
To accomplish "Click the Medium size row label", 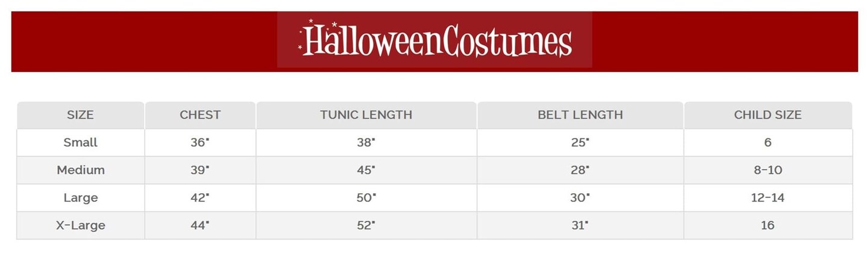I will [x=80, y=170].
